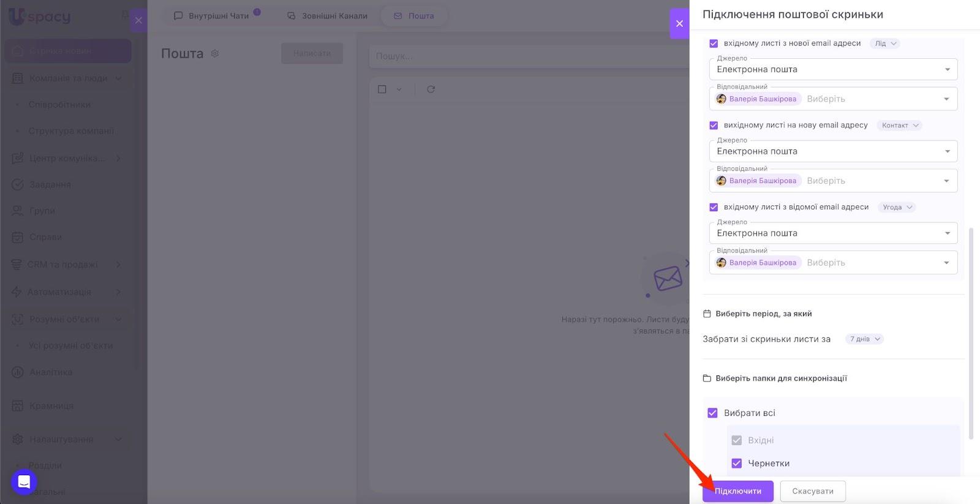Expand the Автоматизація menu arrow
The width and height of the screenshot is (980, 504).
coord(118,292)
